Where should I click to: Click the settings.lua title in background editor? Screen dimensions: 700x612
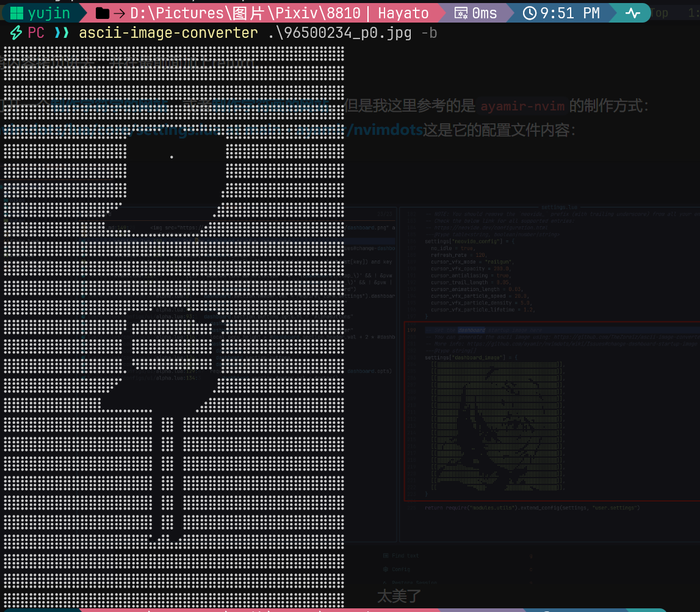tap(559, 207)
